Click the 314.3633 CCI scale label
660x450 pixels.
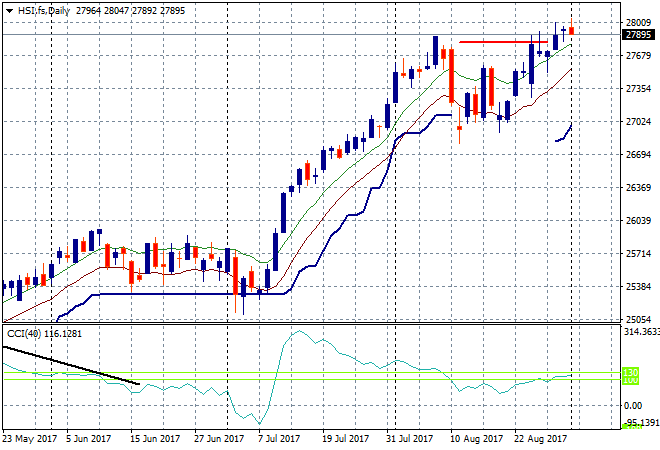[640, 332]
